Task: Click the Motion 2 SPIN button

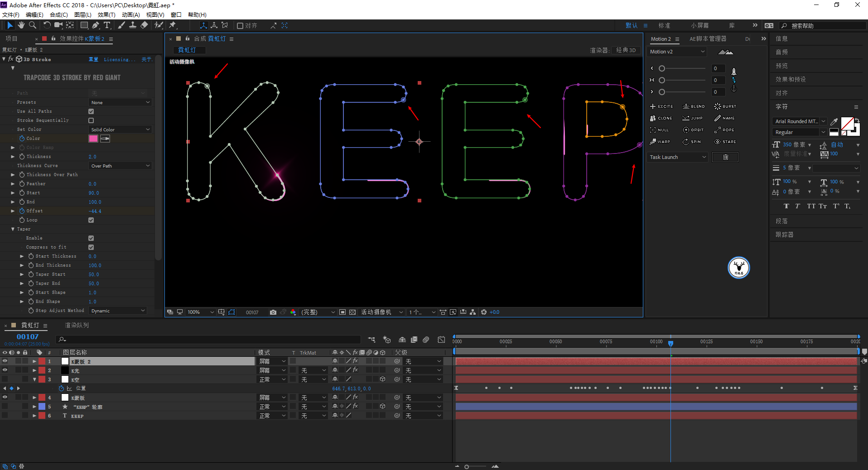Action: pos(692,142)
